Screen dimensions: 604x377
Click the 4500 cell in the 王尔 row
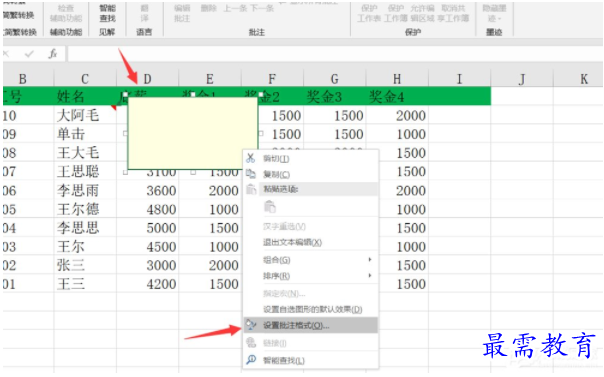point(148,246)
